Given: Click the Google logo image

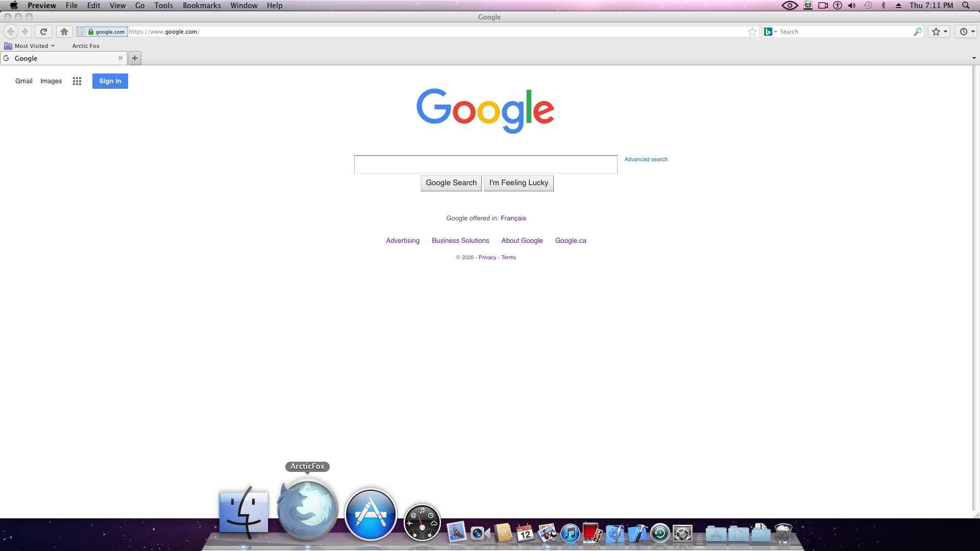Looking at the screenshot, I should coord(485,111).
